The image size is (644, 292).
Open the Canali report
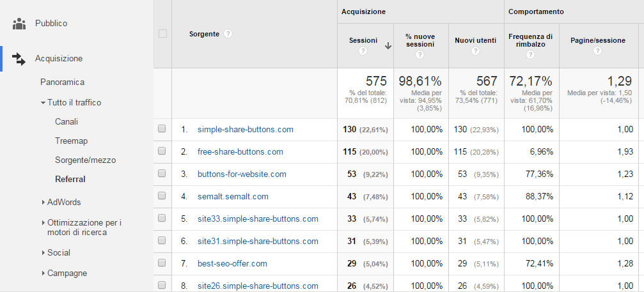[67, 121]
